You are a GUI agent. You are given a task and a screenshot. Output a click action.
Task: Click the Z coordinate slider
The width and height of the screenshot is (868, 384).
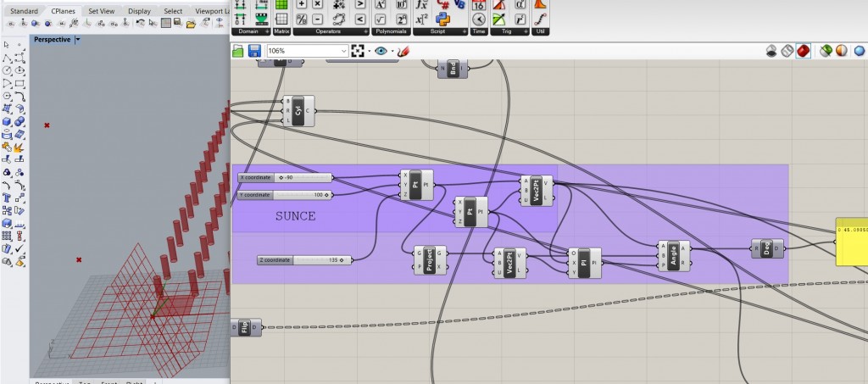304,260
